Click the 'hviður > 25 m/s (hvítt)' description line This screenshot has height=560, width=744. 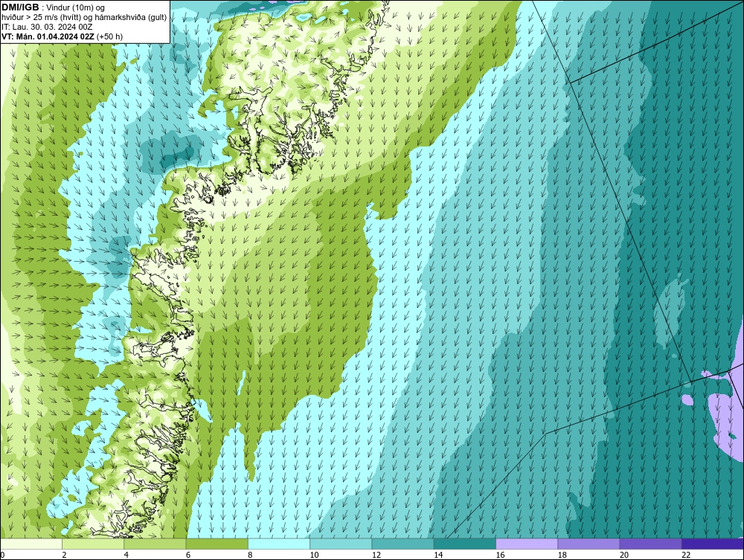coord(84,18)
